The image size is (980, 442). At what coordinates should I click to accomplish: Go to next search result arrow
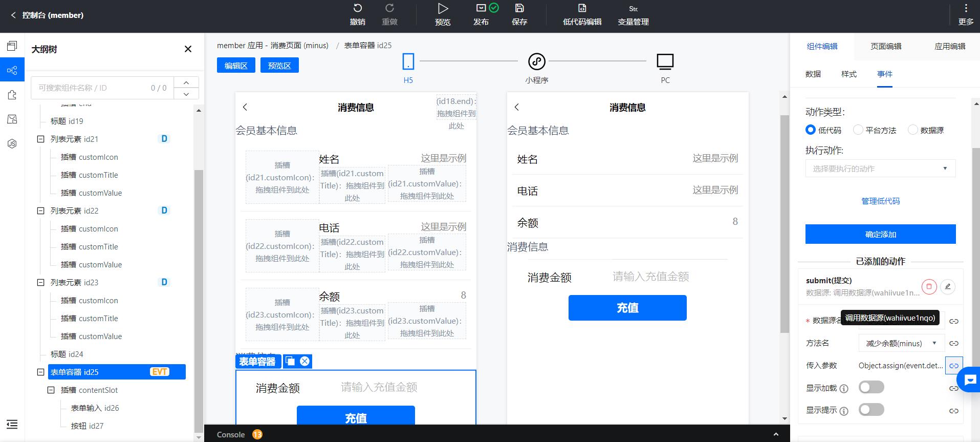tap(186, 94)
